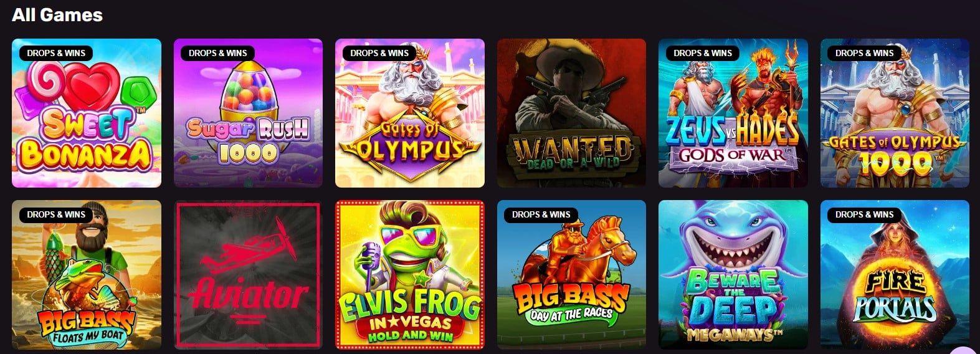Open Wanted Dead or a Wild
The width and height of the screenshot is (980, 354).
[571, 113]
